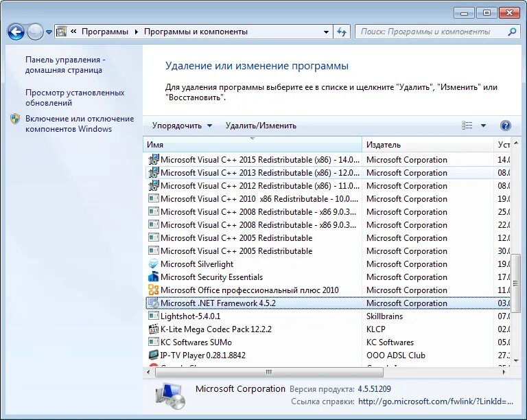Open the recent pages dropdown arrow
The width and height of the screenshot is (527, 420).
tap(49, 32)
